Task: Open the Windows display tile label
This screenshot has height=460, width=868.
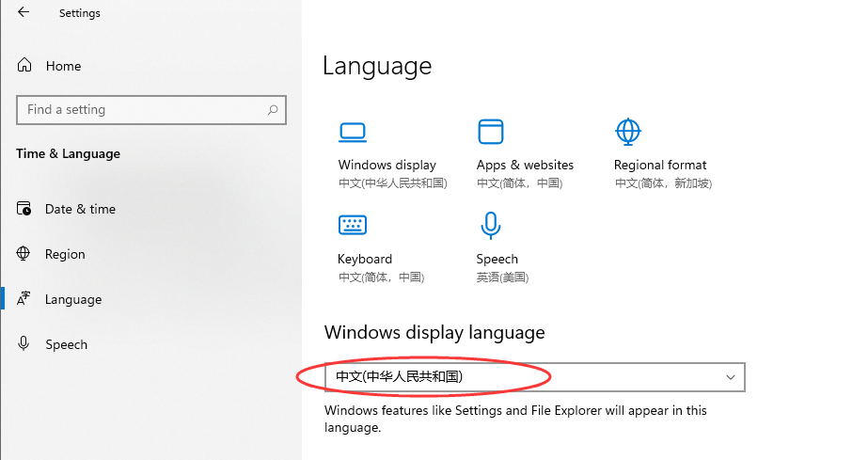Action: click(387, 165)
